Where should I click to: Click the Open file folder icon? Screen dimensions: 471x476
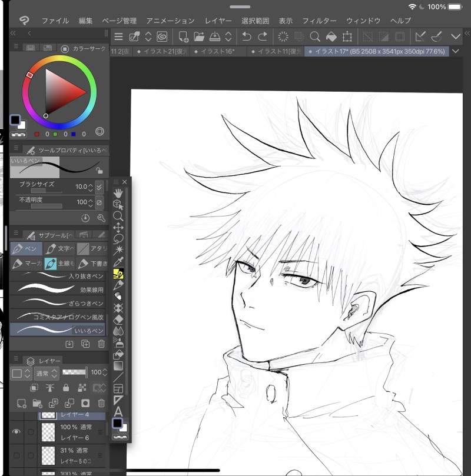coord(199,36)
